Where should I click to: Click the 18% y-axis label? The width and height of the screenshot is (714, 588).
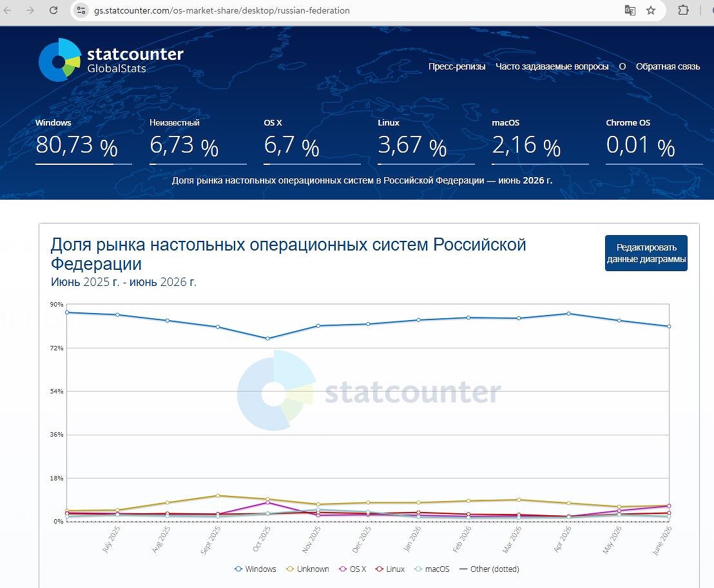coord(57,479)
